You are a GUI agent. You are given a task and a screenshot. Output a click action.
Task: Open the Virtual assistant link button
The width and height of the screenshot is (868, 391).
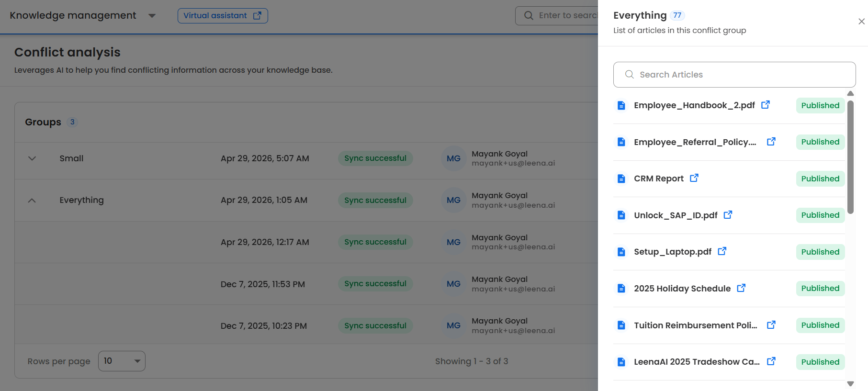click(x=223, y=15)
